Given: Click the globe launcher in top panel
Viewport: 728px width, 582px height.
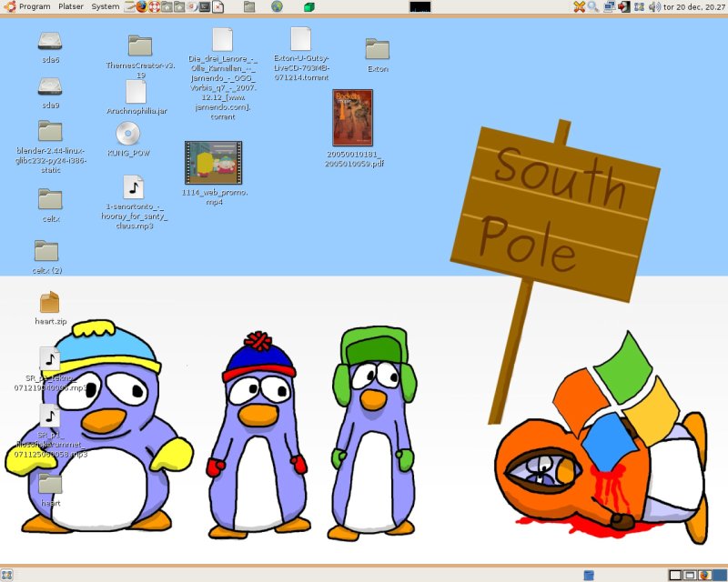Looking at the screenshot, I should [x=278, y=6].
